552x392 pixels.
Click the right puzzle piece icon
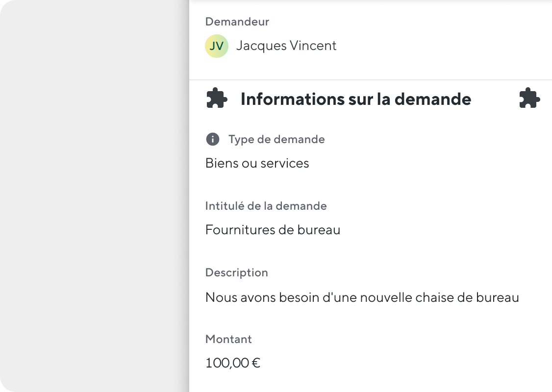tap(529, 98)
